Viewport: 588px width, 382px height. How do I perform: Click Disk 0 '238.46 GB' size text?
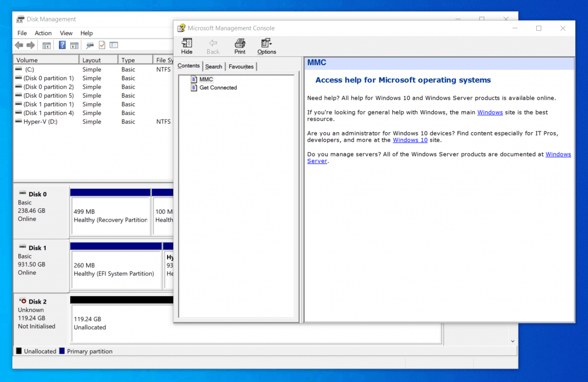(32, 211)
